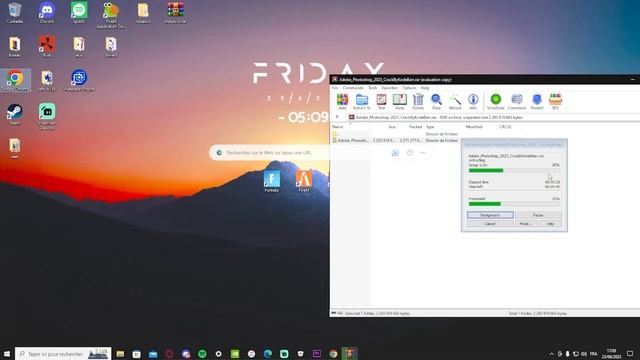Click the Protect shield icon
The width and height of the screenshot is (640, 360).
point(537,101)
